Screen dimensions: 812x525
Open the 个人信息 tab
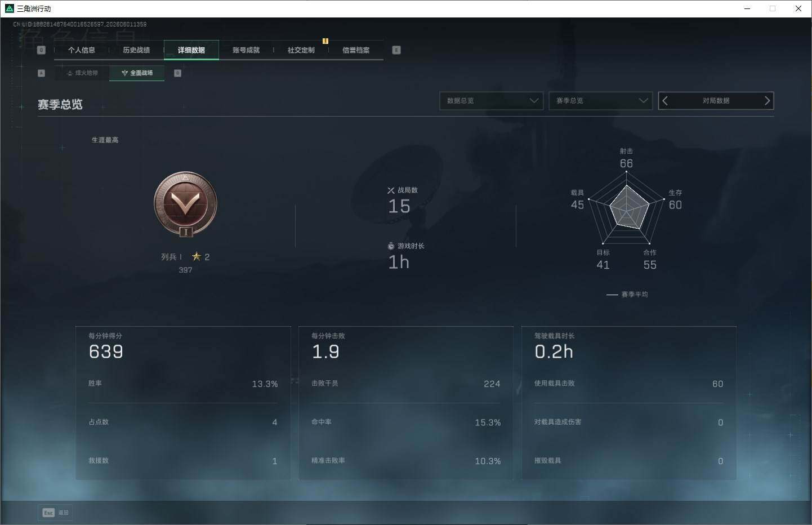tap(82, 50)
